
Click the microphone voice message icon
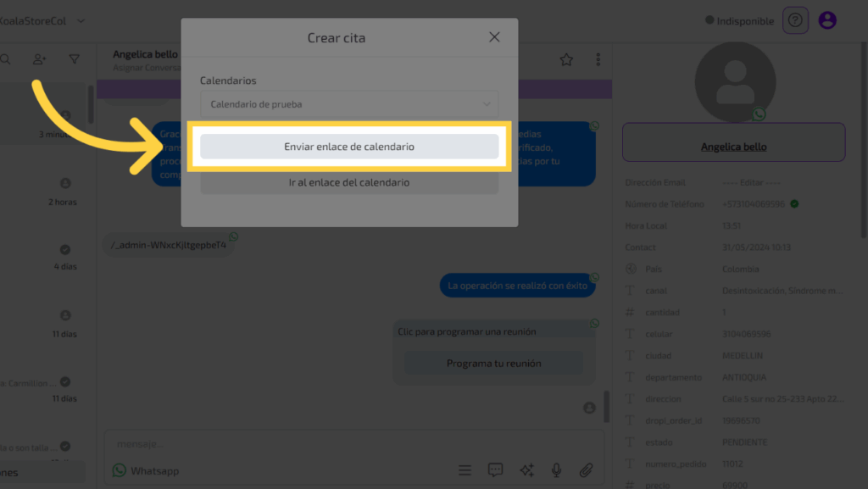pos(556,470)
